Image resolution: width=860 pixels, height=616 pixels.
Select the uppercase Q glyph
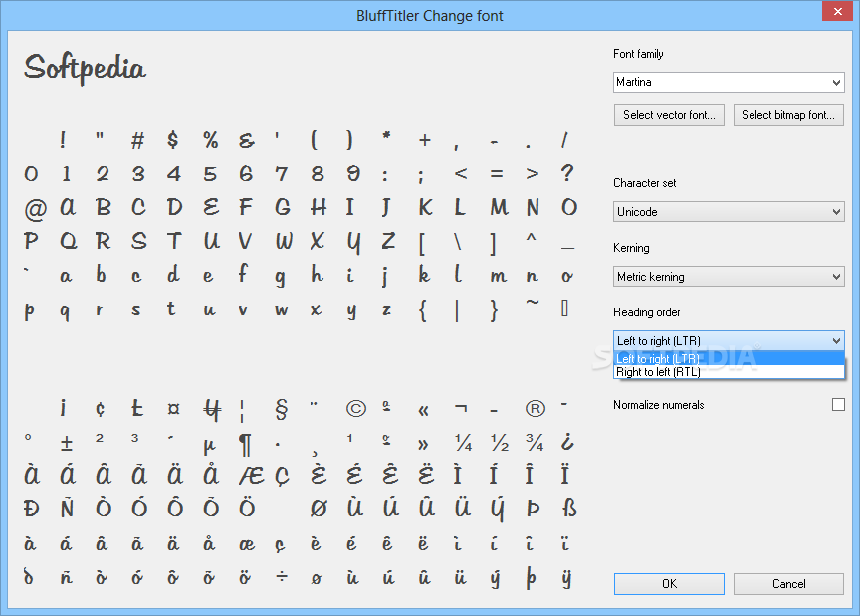tap(68, 241)
